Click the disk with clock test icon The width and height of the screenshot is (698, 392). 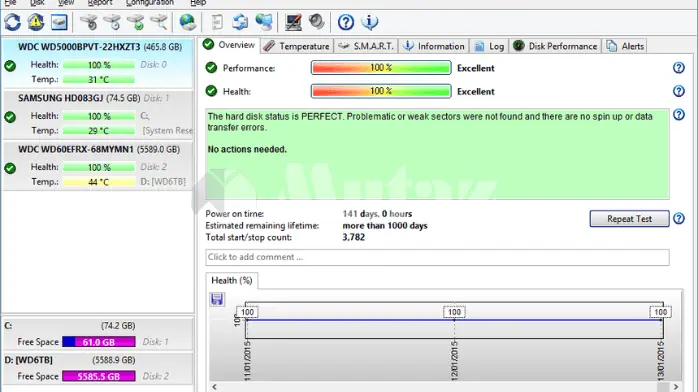click(x=112, y=22)
